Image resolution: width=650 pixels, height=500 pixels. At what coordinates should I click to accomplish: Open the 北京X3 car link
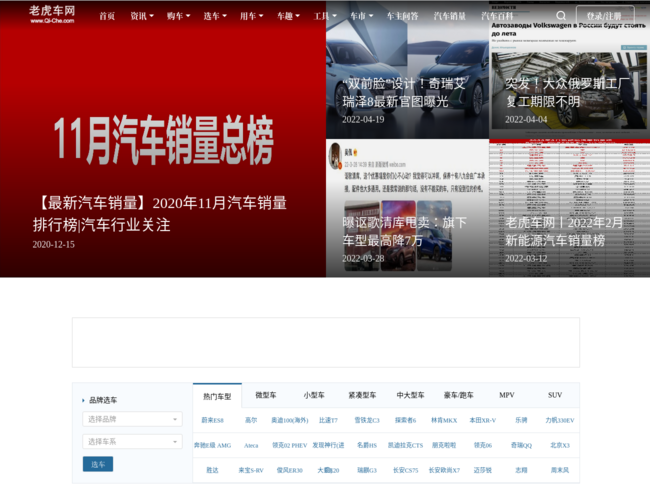point(559,445)
